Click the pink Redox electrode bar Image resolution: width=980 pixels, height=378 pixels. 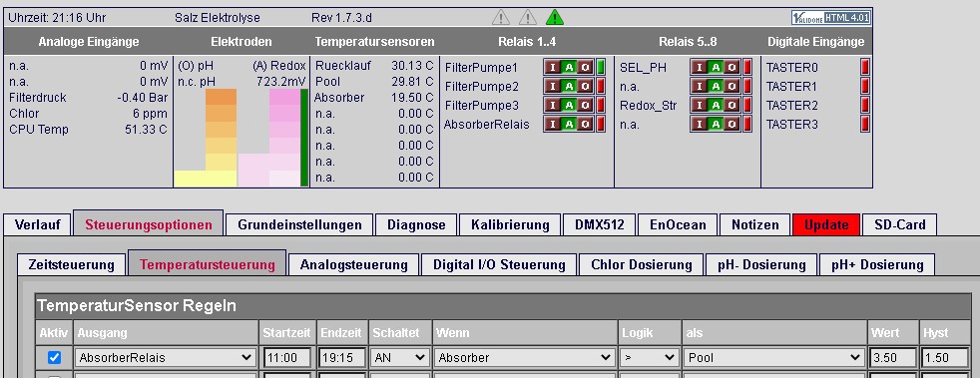tap(284, 138)
